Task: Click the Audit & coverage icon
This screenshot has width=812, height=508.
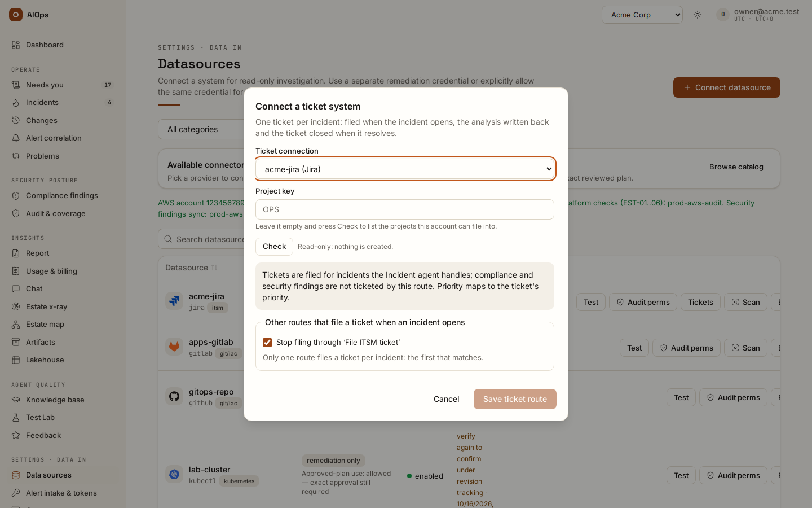Action: point(16,213)
